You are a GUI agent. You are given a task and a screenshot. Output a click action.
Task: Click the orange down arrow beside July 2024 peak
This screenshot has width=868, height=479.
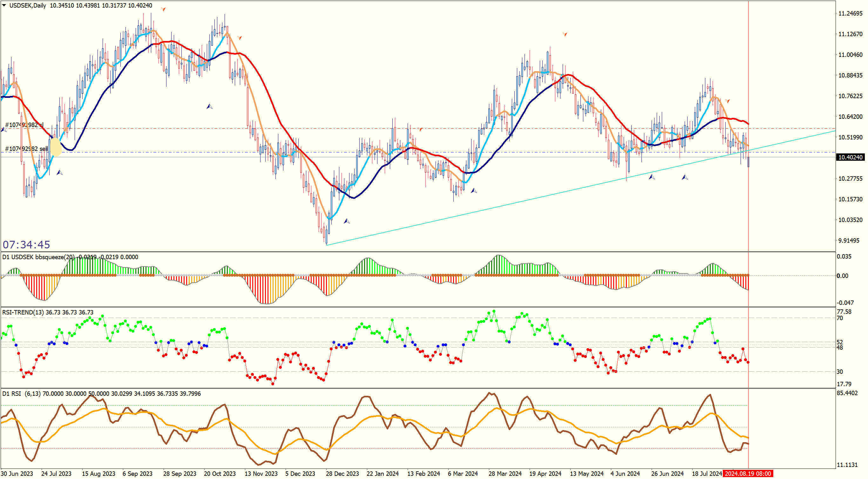728,101
